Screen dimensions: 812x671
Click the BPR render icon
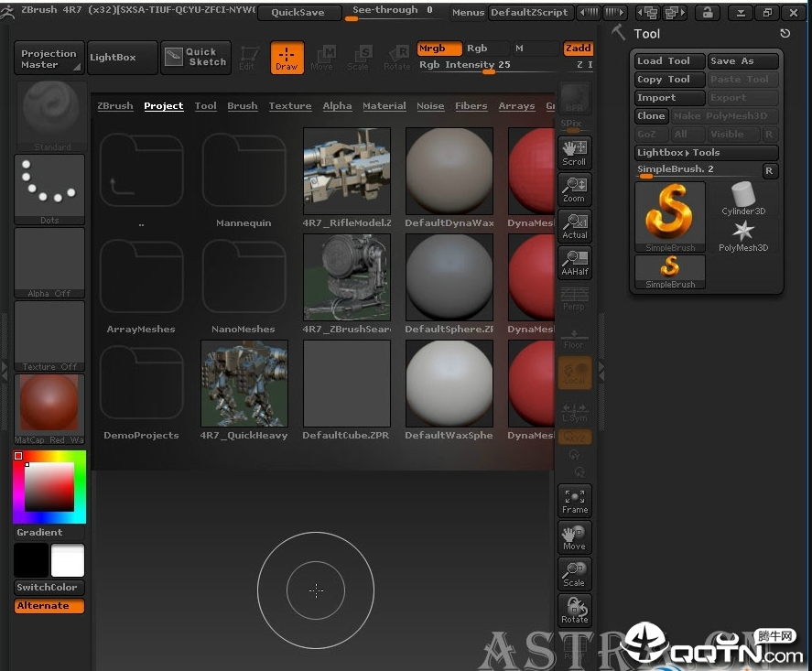pos(574,98)
